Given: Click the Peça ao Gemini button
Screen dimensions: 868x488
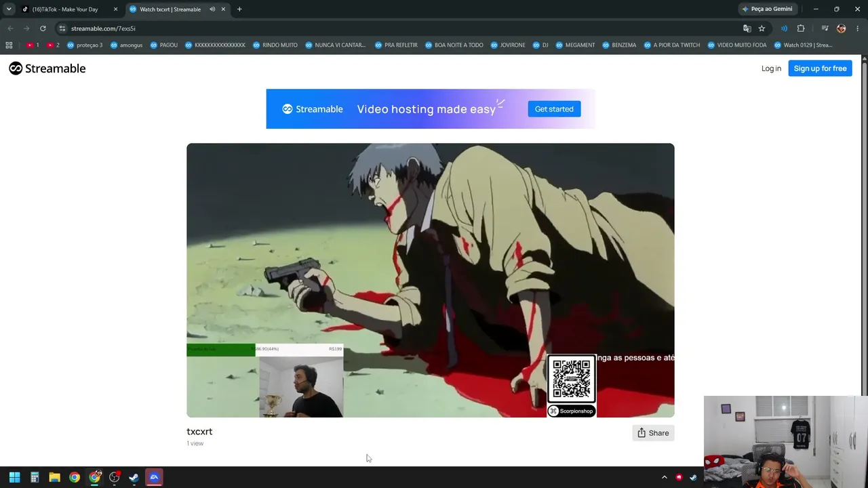Looking at the screenshot, I should pyautogui.click(x=767, y=9).
